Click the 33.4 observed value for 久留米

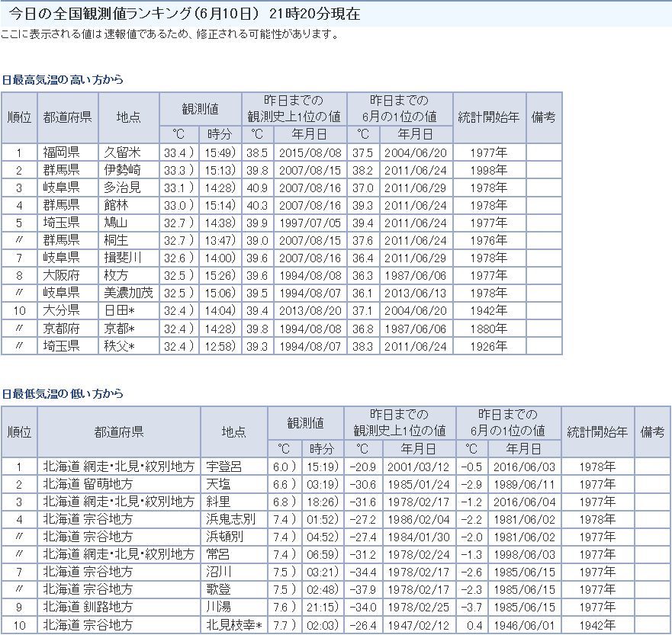click(175, 152)
